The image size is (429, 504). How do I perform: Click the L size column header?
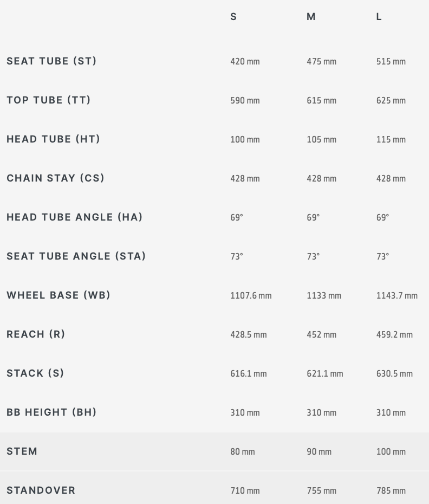point(379,17)
